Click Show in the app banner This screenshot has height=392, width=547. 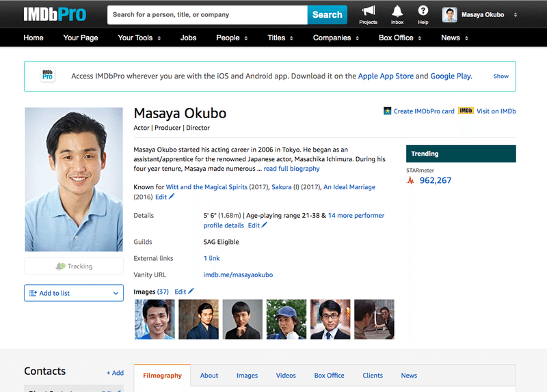[501, 76]
